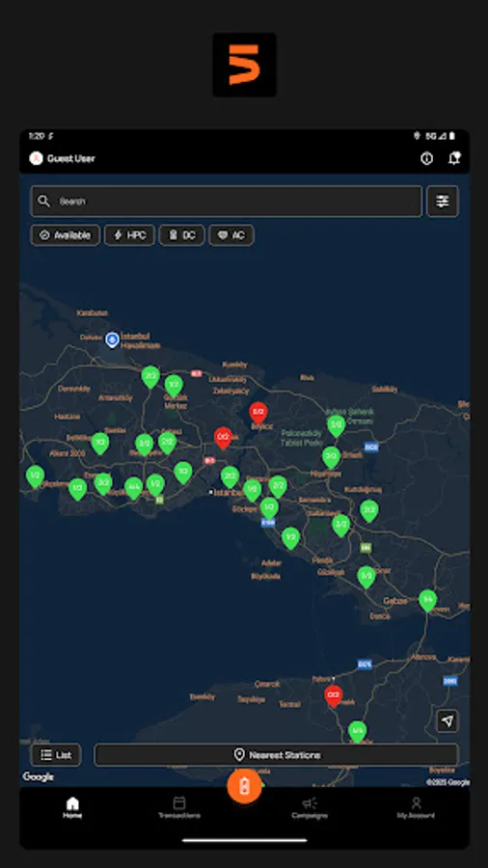Click the Gebze label on the map
Viewport: 488px width, 868px height.
(395, 601)
